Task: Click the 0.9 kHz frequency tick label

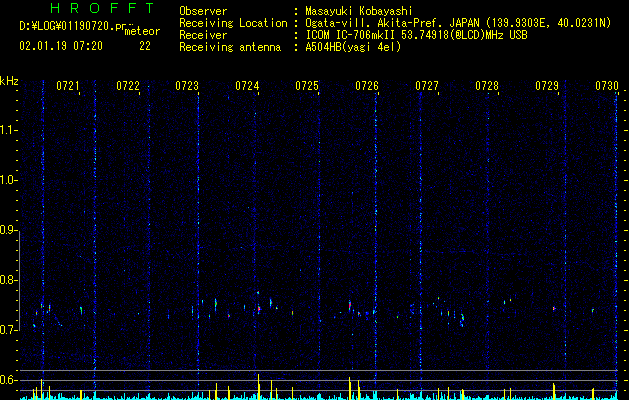Action: click(8, 230)
